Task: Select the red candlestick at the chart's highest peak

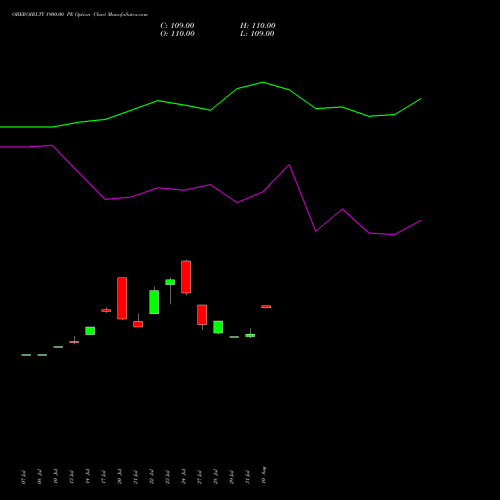Action: pyautogui.click(x=186, y=277)
